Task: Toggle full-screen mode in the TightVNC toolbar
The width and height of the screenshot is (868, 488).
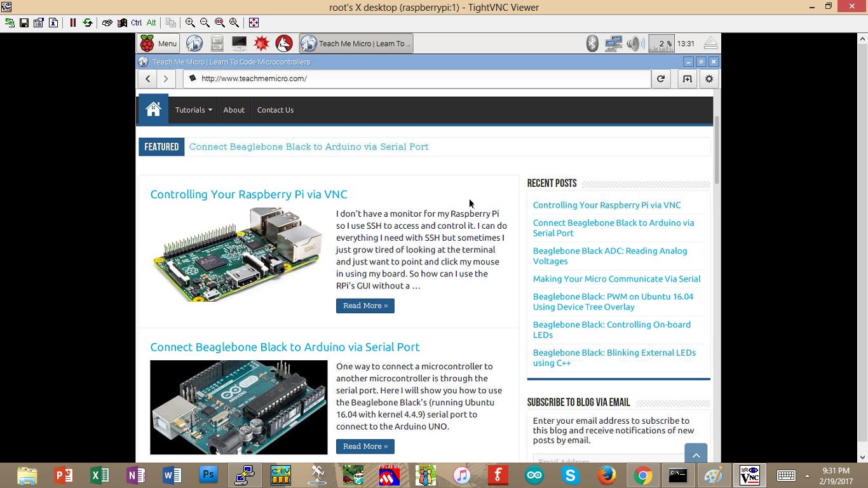Action: pyautogui.click(x=254, y=23)
